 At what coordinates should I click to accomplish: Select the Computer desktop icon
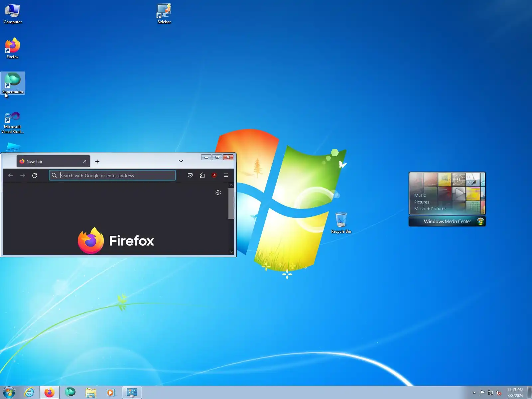[x=13, y=14]
